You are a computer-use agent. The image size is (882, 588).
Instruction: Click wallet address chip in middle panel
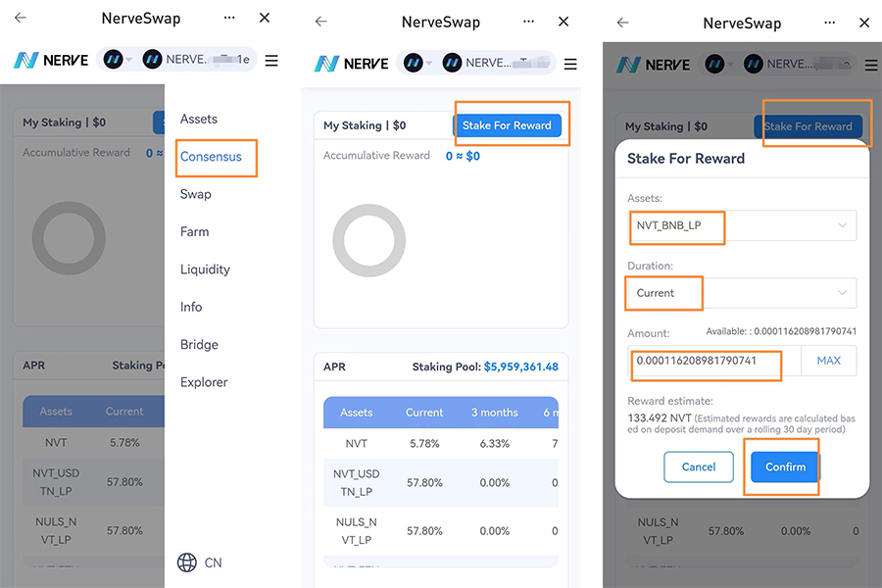(497, 63)
